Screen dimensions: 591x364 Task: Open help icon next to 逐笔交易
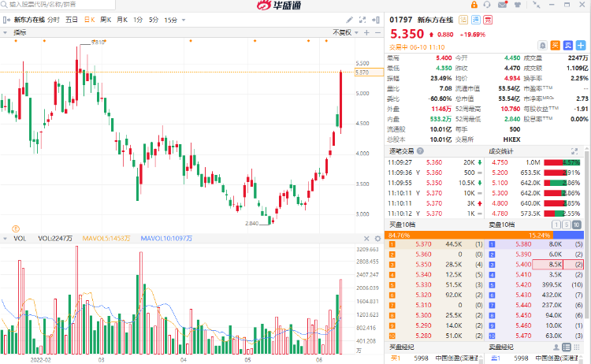point(420,151)
